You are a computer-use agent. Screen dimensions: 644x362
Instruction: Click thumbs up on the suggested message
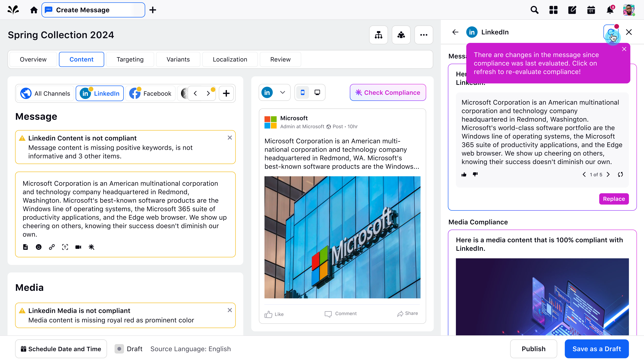(x=464, y=175)
